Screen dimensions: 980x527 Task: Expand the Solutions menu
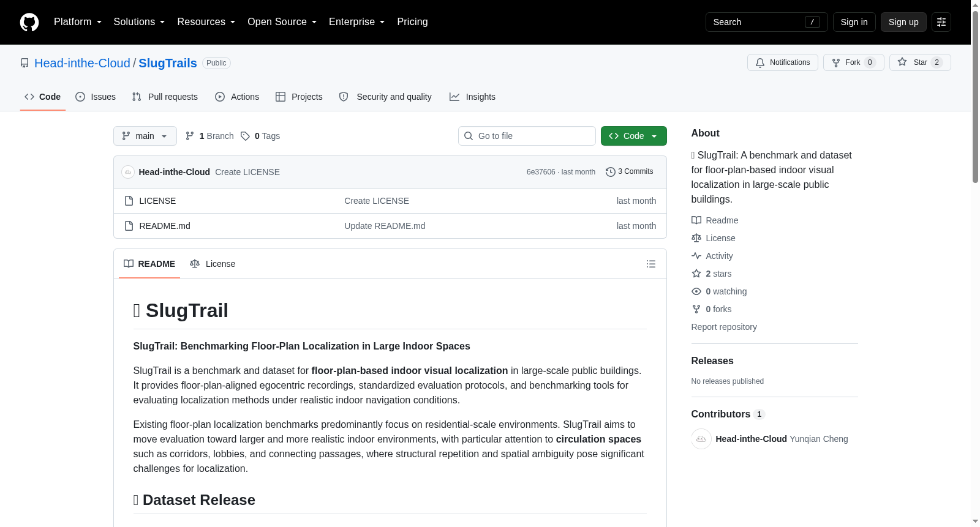pyautogui.click(x=139, y=22)
